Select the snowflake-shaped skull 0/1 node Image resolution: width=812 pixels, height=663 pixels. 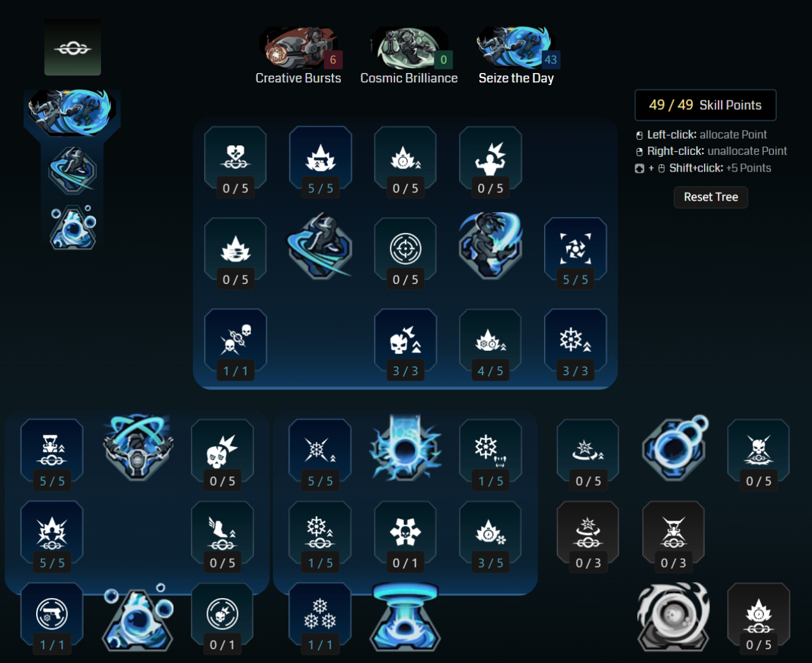coord(406,537)
